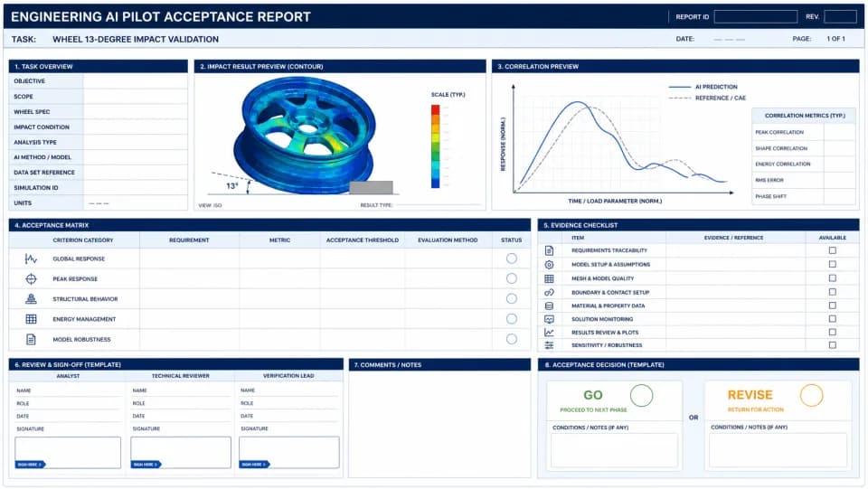This screenshot has width=868, height=489.
Task: Click the Verification Lead Sign Here button
Action: click(254, 464)
